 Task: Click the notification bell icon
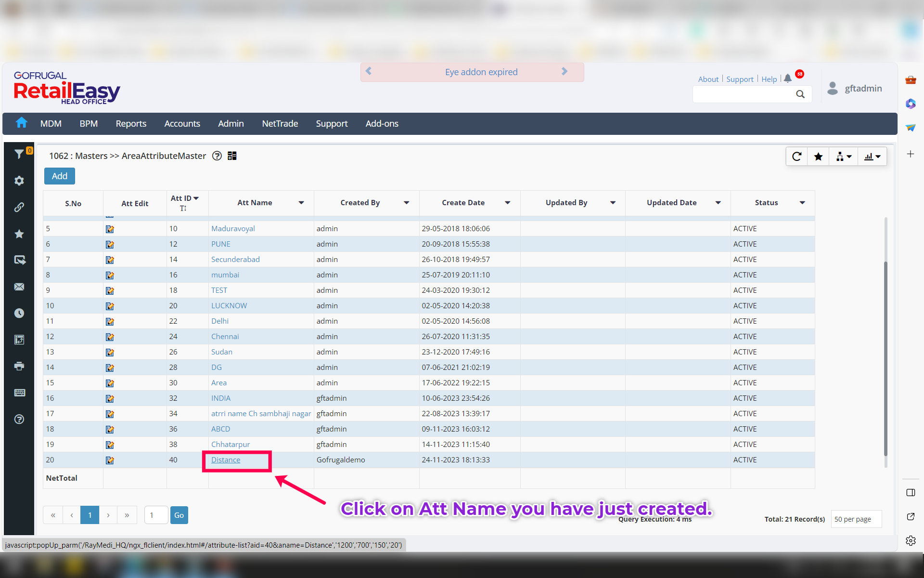tap(787, 79)
